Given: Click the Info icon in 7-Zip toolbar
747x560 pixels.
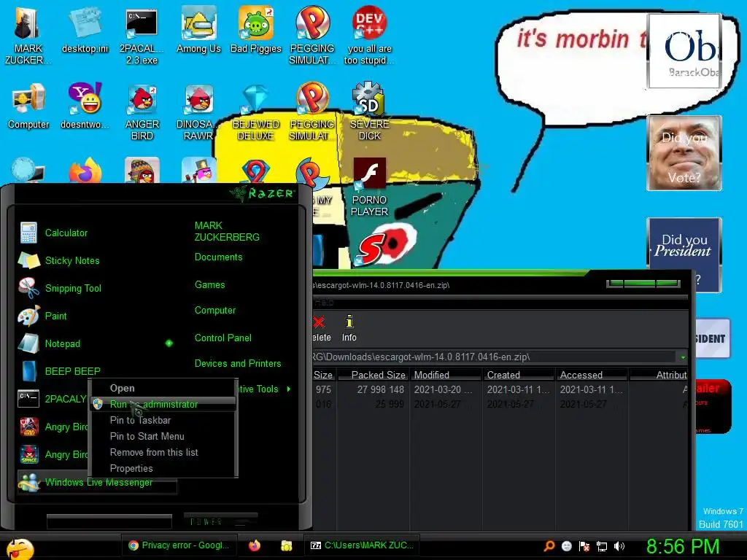Looking at the screenshot, I should [x=349, y=328].
